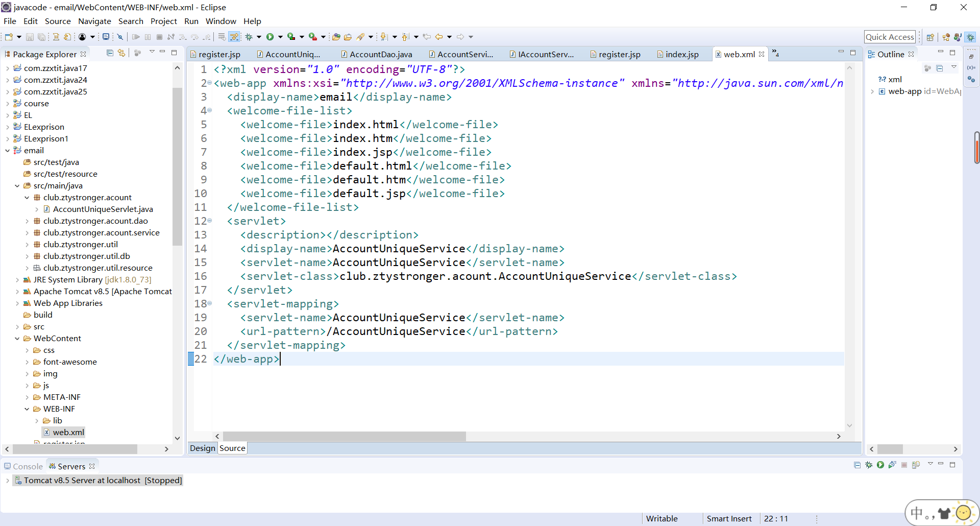This screenshot has width=980, height=526.
Task: Open the Package Explorer view menu triangle
Action: point(152,52)
